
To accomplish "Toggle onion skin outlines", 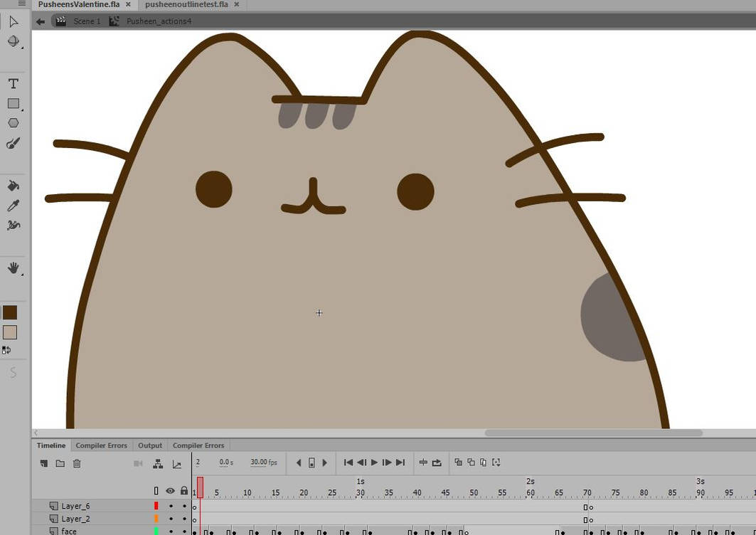I will coord(471,462).
